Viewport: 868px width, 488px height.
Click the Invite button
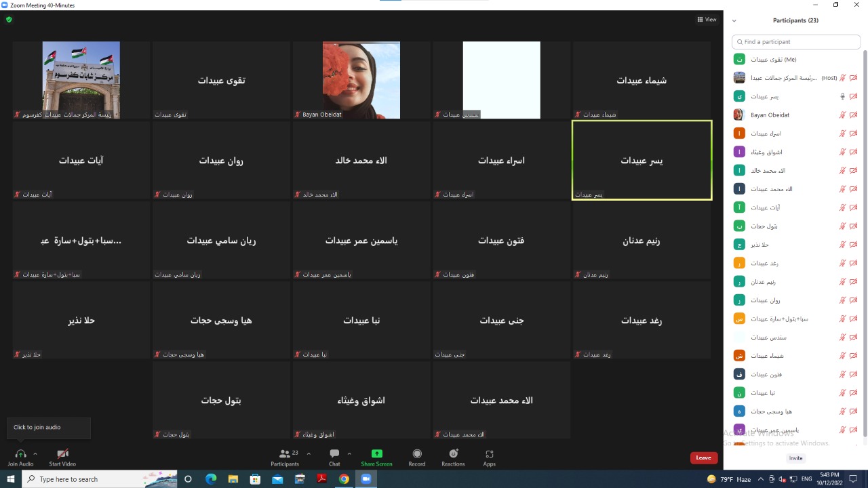(x=795, y=458)
